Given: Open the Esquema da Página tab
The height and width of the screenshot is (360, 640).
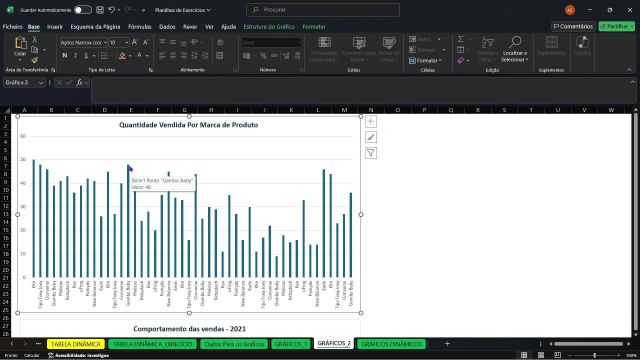Looking at the screenshot, I should pos(95,27).
